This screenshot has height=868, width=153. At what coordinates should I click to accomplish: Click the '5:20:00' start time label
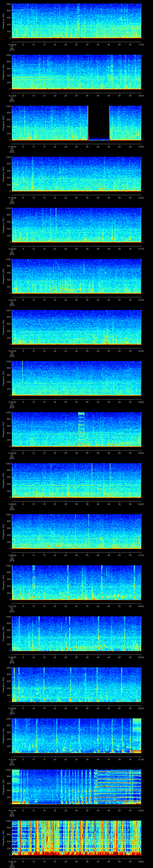coord(12,249)
